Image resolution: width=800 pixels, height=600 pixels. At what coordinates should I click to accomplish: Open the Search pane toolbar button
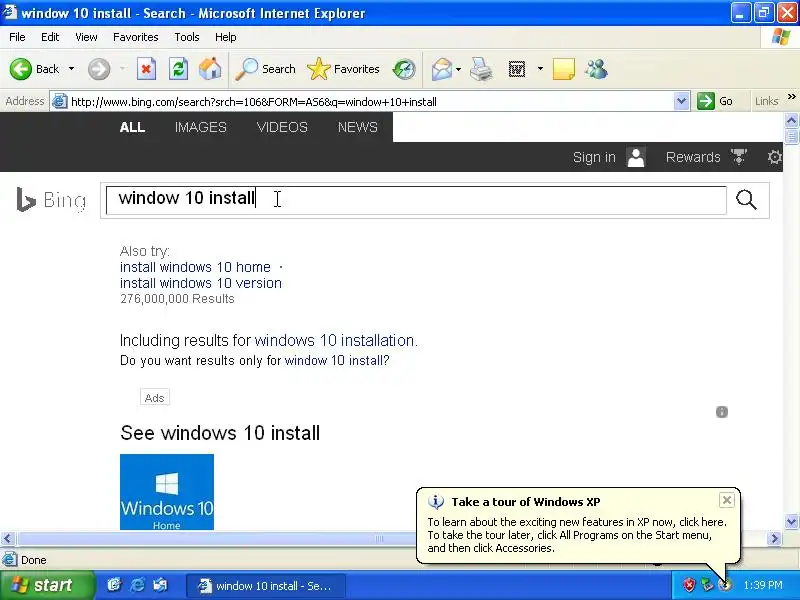point(265,69)
